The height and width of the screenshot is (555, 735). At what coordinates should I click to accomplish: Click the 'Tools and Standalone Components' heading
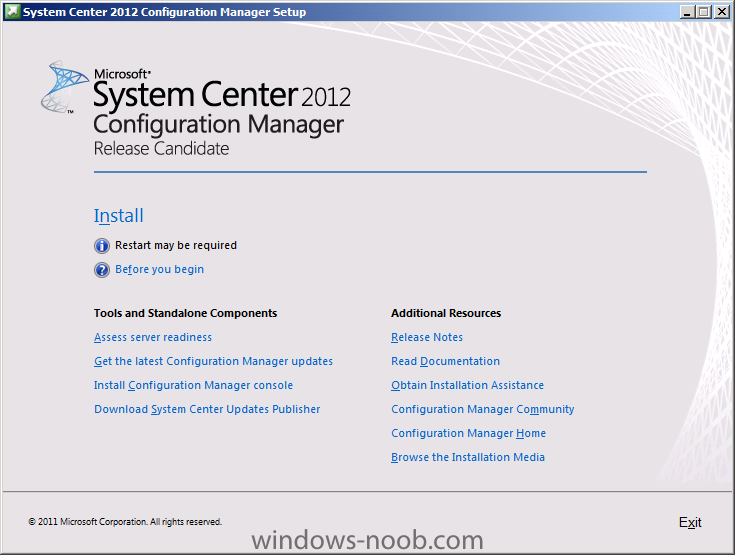[185, 313]
